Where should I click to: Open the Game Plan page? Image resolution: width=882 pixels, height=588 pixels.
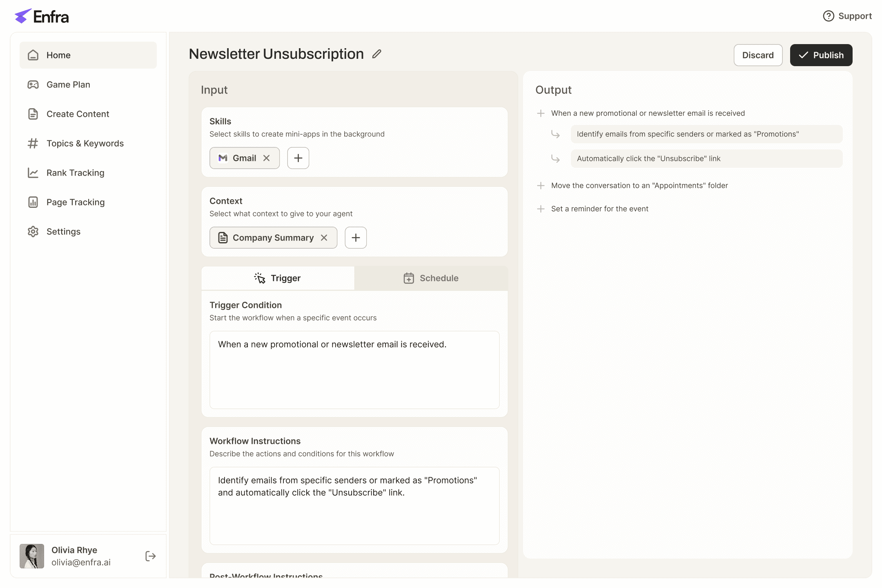(68, 85)
